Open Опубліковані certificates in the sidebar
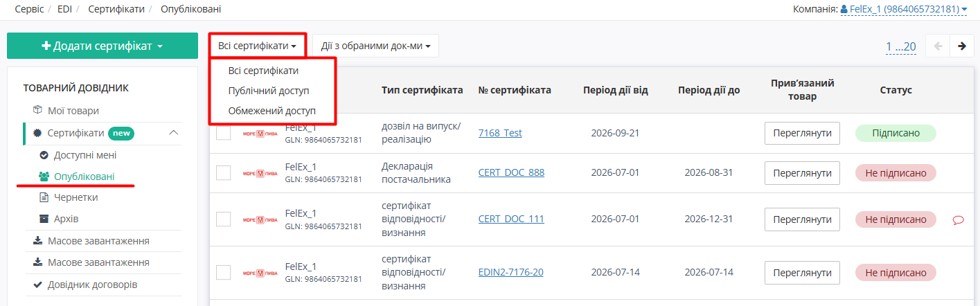 (84, 177)
